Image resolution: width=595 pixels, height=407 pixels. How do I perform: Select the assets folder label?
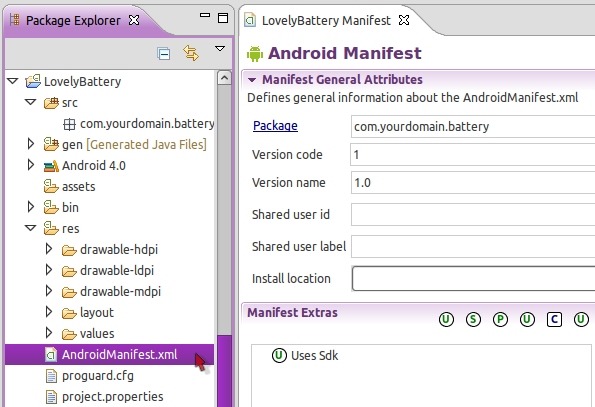pyautogui.click(x=79, y=187)
